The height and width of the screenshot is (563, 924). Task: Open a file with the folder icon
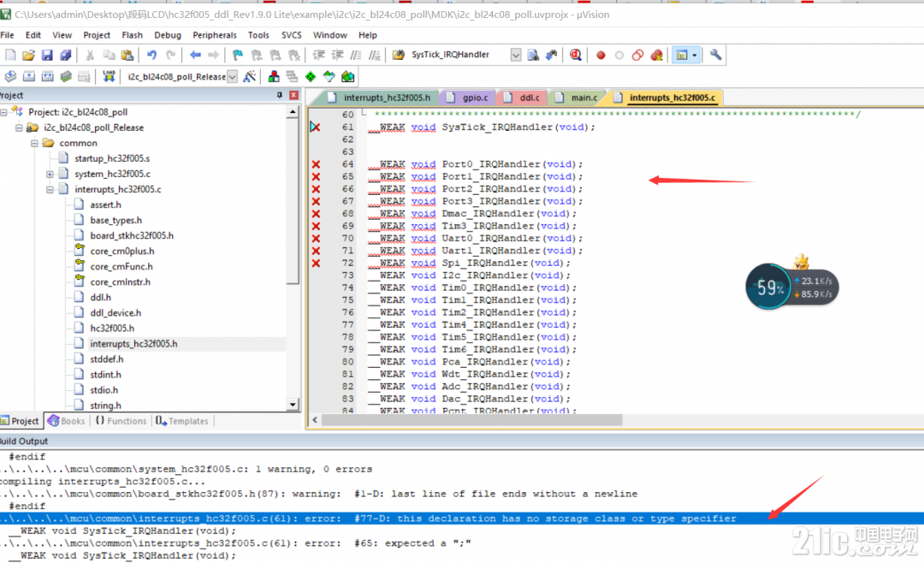point(28,55)
